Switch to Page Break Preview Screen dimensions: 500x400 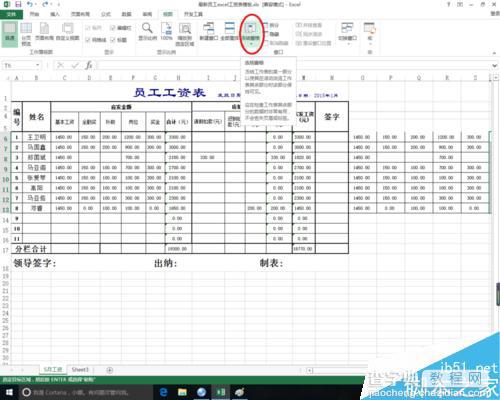[x=26, y=34]
